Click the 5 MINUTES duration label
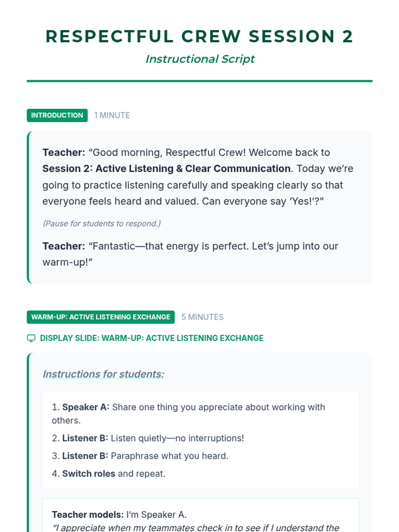Screen dimensions: 399x532 (202, 317)
